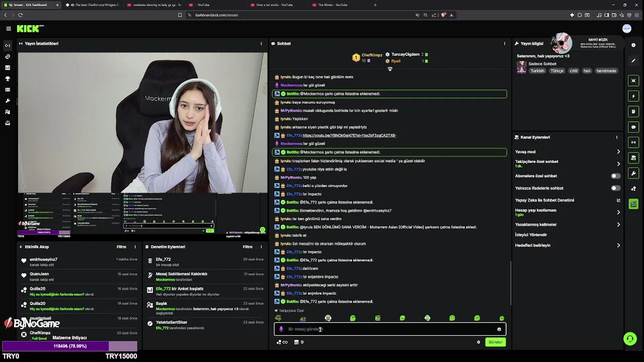Open the wrench settings icon in left sidebar

[8, 101]
